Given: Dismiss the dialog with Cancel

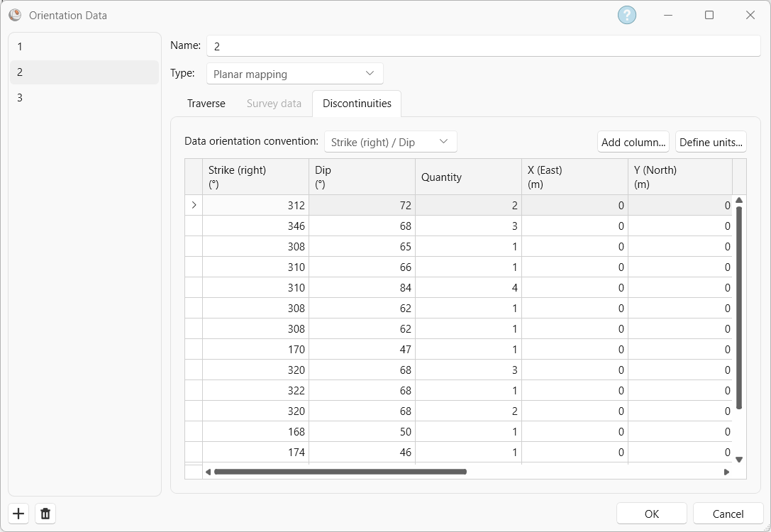Looking at the screenshot, I should pyautogui.click(x=728, y=513).
